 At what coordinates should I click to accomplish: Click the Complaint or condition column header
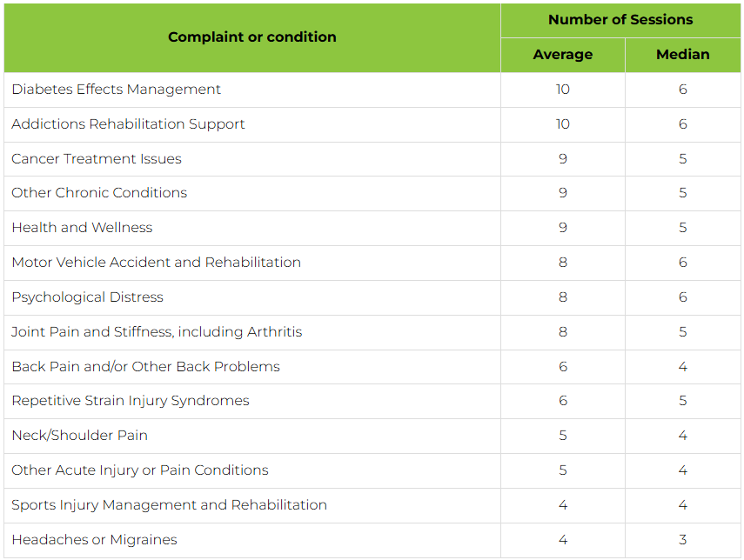point(252,37)
